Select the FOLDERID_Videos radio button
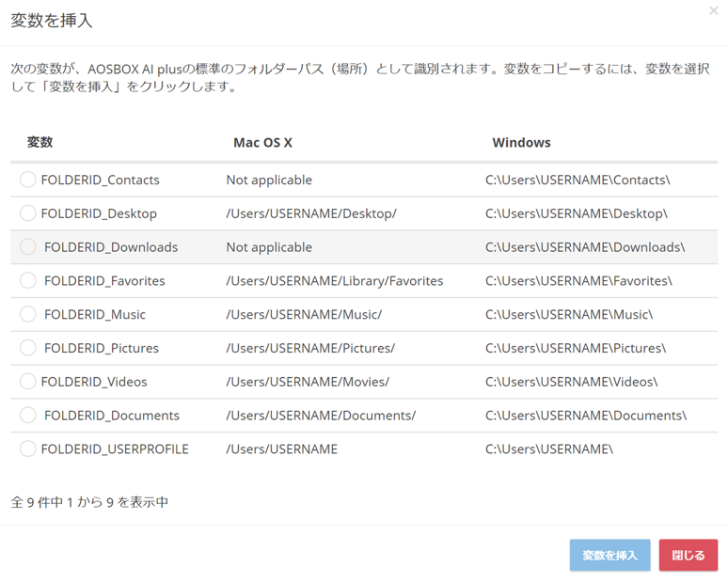The image size is (728, 582). pos(28,381)
